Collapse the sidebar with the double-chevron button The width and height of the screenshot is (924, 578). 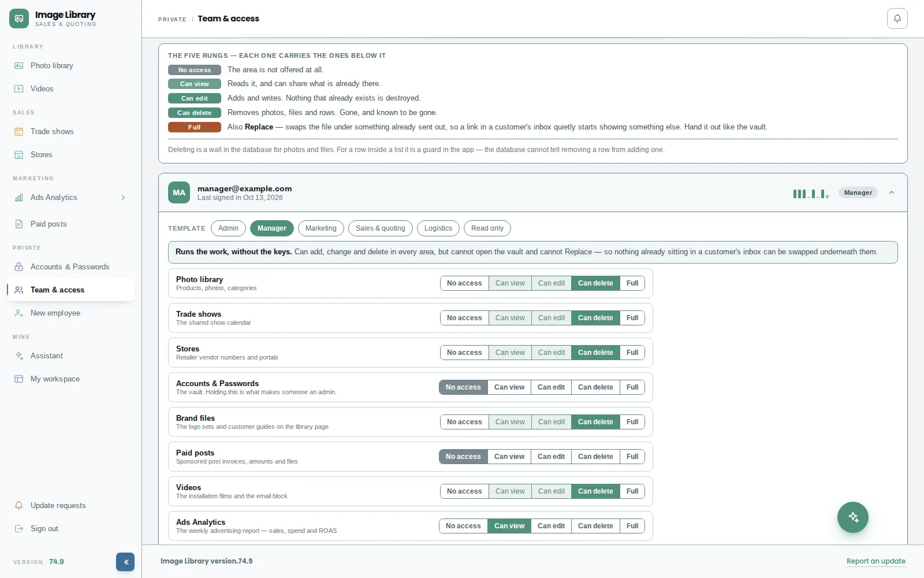[x=125, y=562]
